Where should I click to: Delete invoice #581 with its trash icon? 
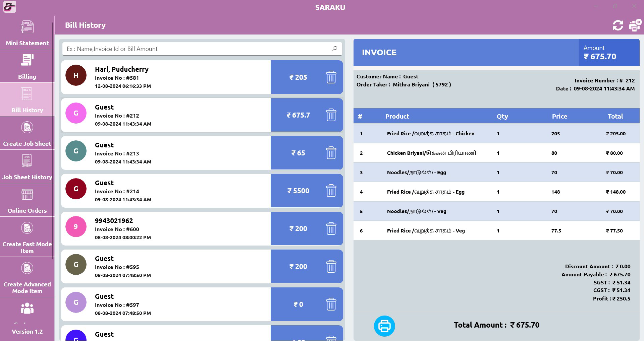pyautogui.click(x=331, y=77)
